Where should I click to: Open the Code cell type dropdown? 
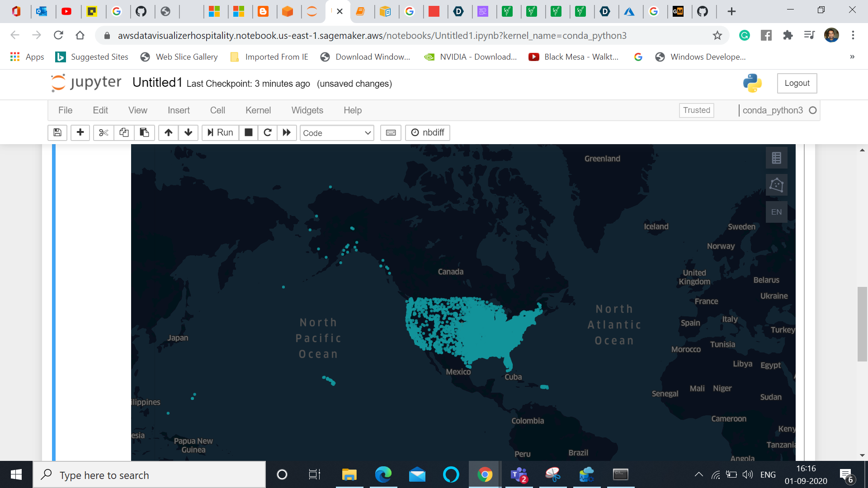coord(337,133)
